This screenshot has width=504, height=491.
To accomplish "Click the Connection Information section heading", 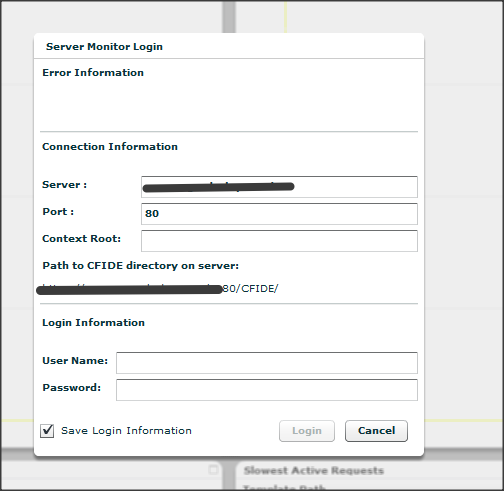I will pos(110,147).
